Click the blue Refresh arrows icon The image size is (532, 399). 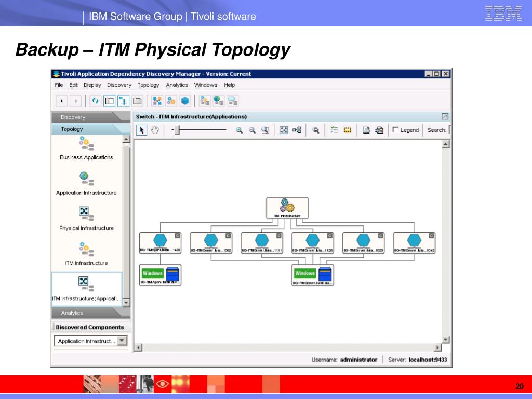pyautogui.click(x=96, y=101)
